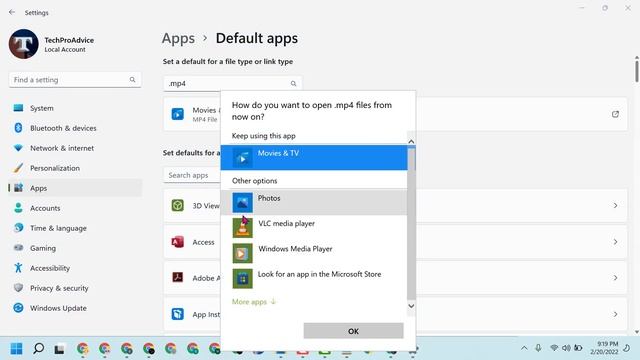Click the Access app icon
This screenshot has width=640, height=360.
(178, 242)
